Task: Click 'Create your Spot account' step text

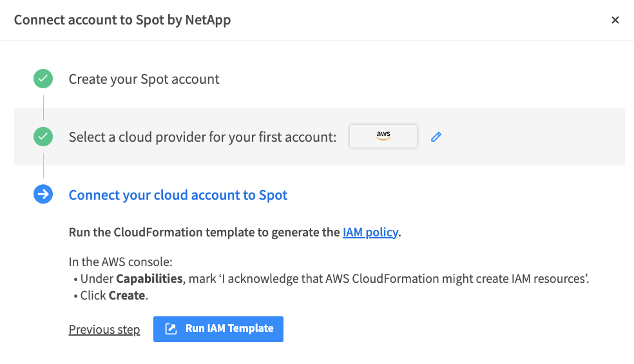Action: click(144, 79)
